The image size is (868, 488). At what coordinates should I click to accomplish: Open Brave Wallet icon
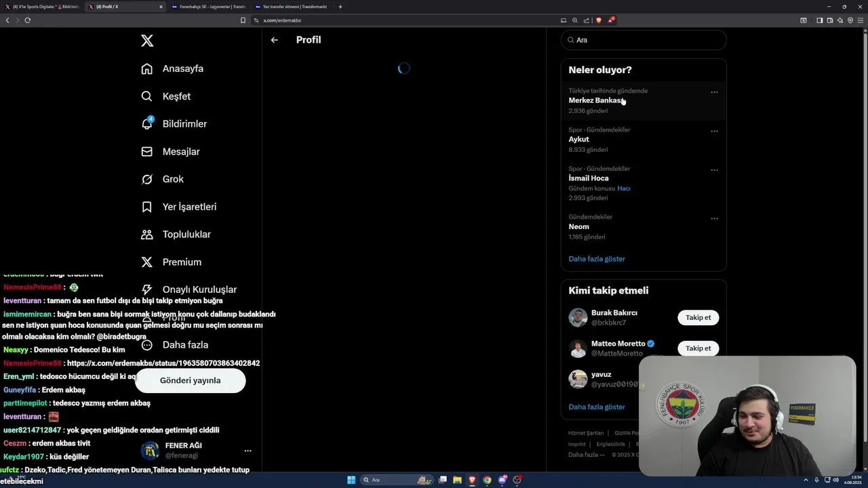pyautogui.click(x=830, y=20)
